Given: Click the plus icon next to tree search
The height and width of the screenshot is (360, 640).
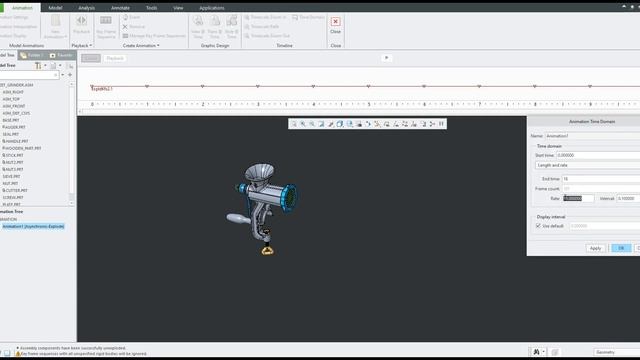Looking at the screenshot, I should 70,75.
